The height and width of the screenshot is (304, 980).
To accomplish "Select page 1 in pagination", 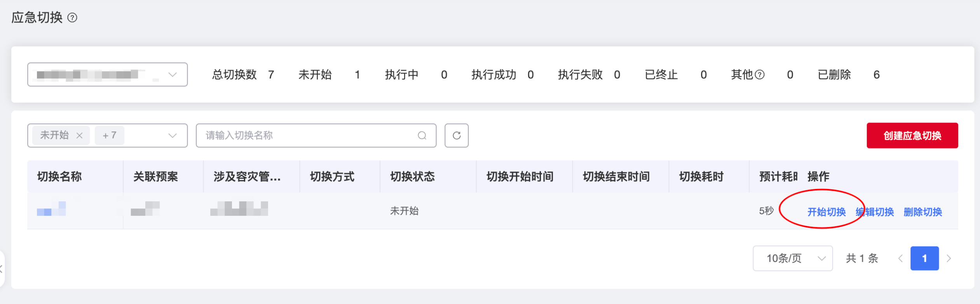I will tap(925, 259).
